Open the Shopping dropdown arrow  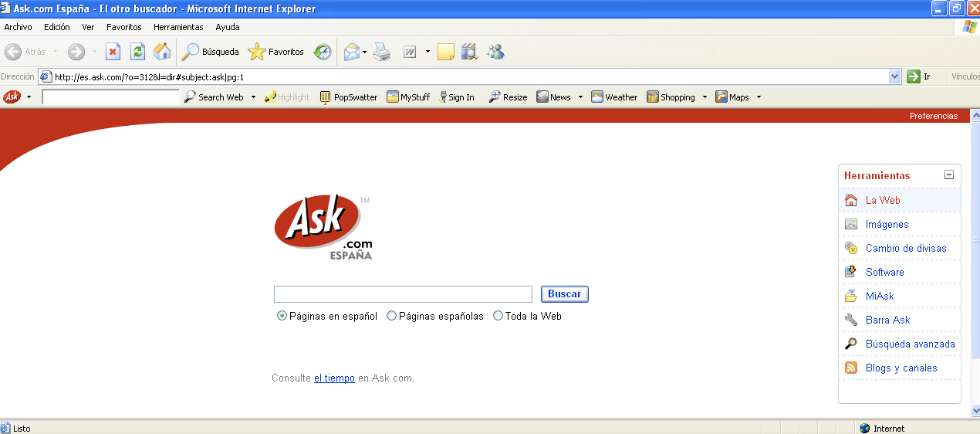tap(705, 97)
